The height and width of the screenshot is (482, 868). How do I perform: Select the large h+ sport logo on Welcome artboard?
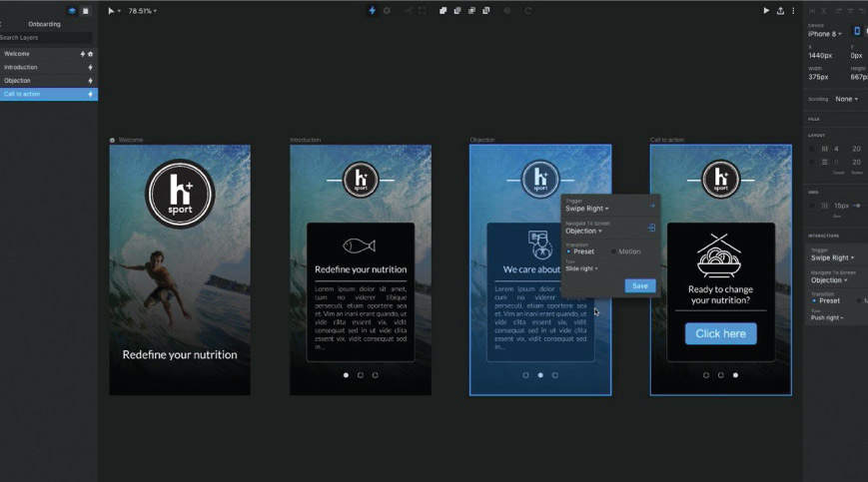click(x=180, y=194)
